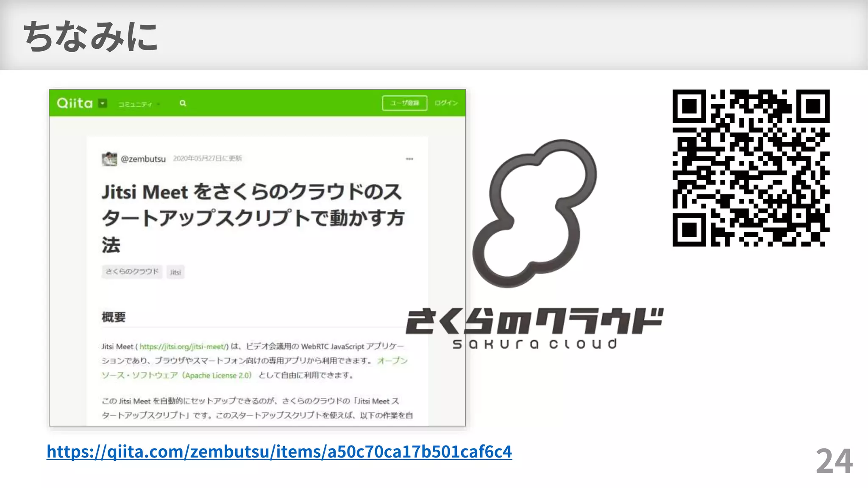This screenshot has width=868, height=488.
Task: Click the ユーザ登録 button
Action: pos(404,103)
